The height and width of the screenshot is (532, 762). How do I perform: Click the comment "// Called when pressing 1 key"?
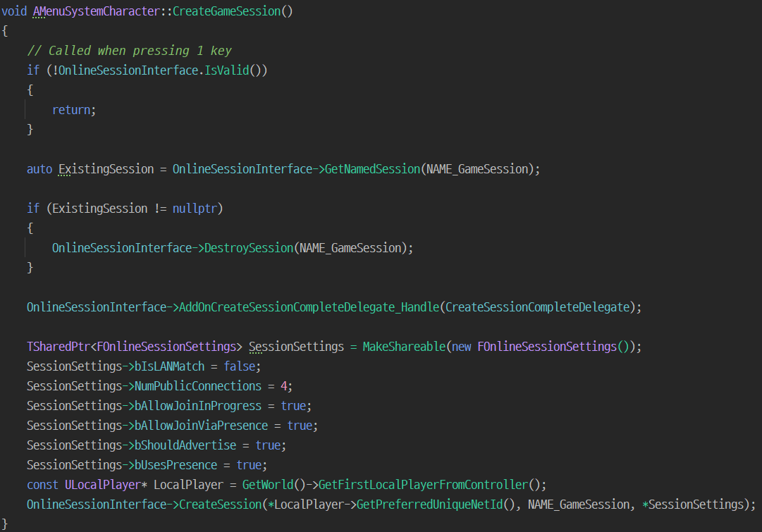(129, 51)
